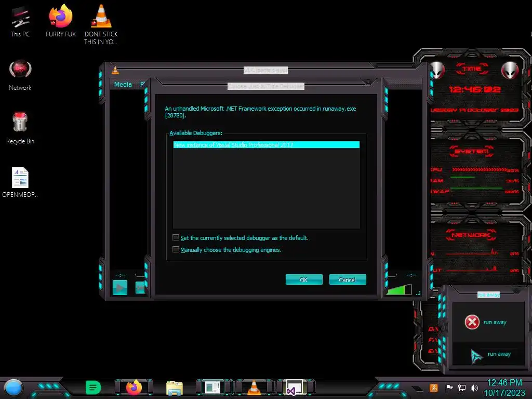Click the TIME header in the widget

(x=472, y=69)
